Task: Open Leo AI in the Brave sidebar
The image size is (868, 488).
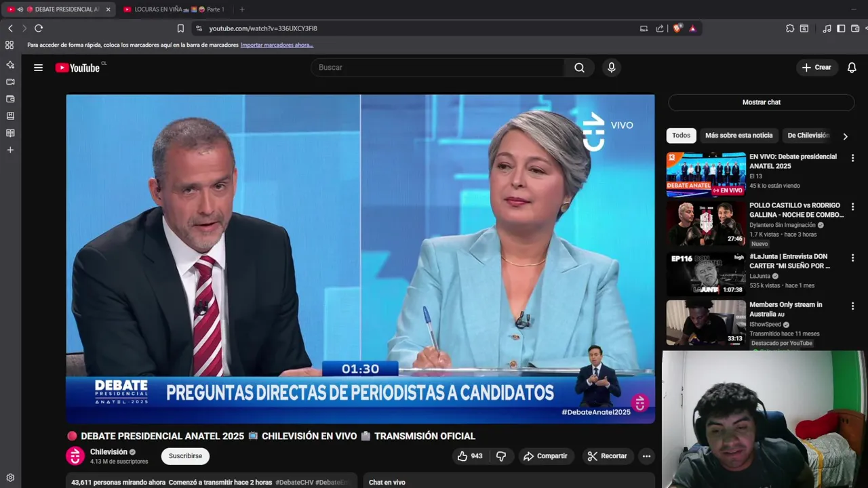Action: point(10,65)
